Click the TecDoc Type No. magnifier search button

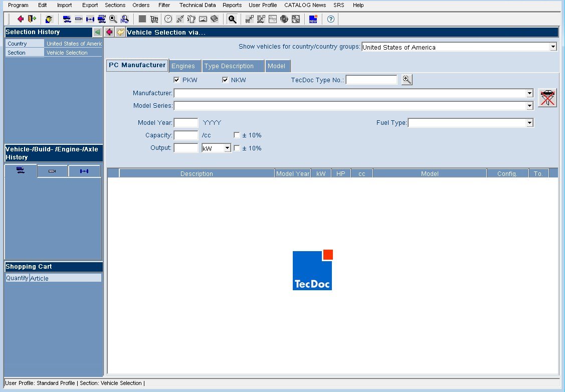tap(407, 80)
